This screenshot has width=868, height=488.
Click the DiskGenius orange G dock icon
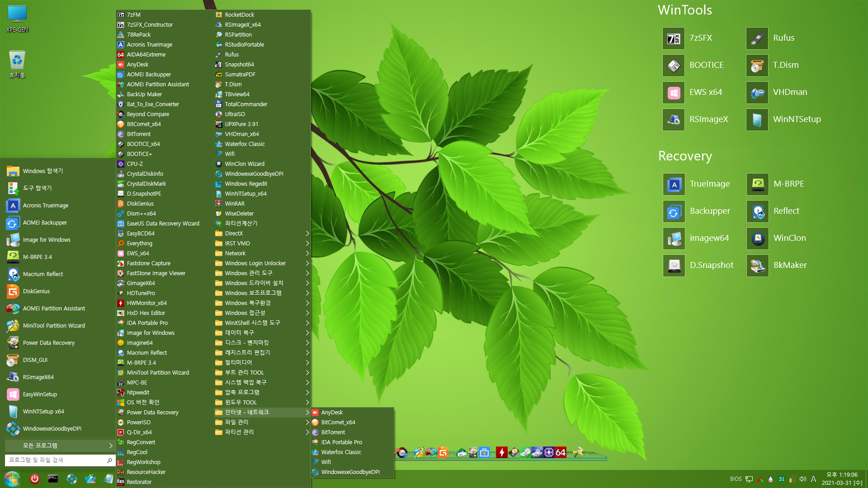(443, 452)
